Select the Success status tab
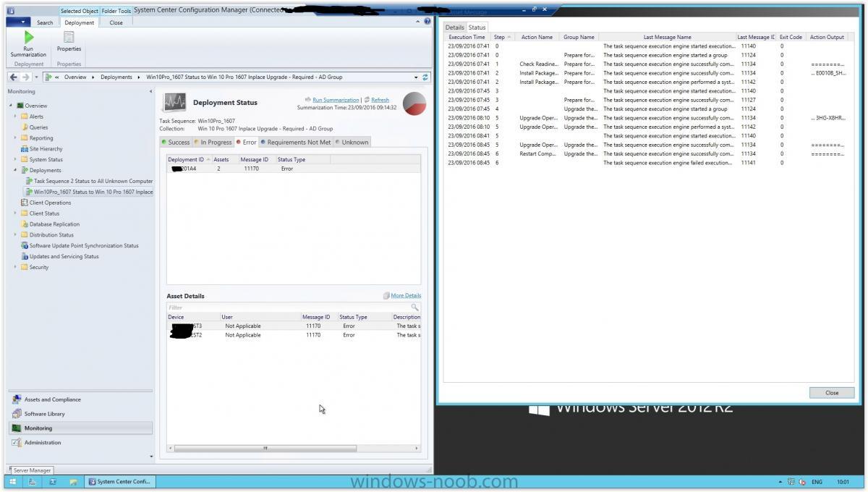The image size is (868, 492). pyautogui.click(x=176, y=143)
